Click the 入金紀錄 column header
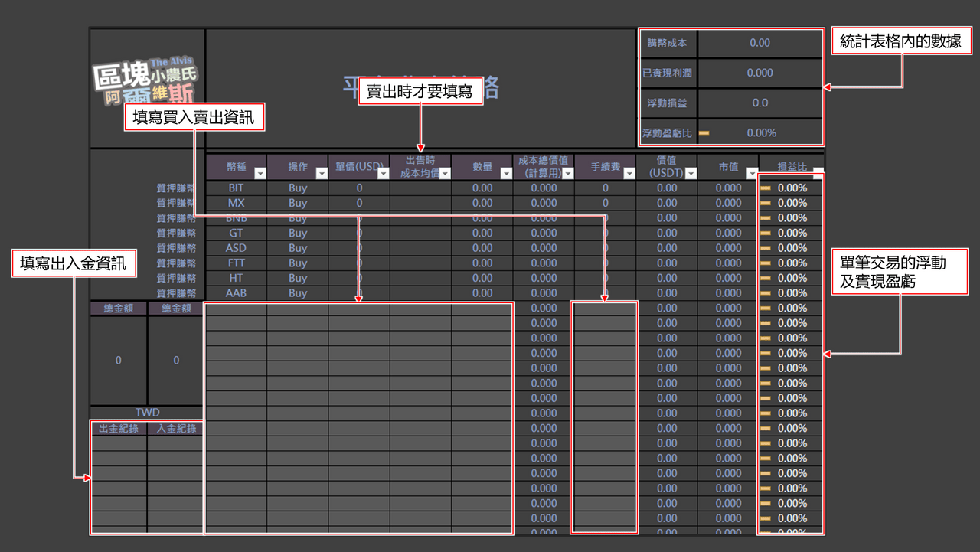 176,429
